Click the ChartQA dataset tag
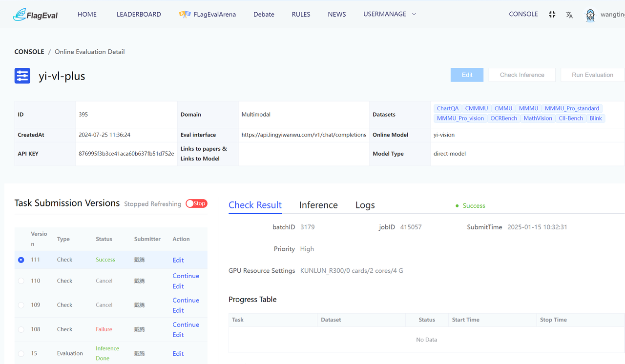This screenshot has width=625, height=364. (447, 108)
